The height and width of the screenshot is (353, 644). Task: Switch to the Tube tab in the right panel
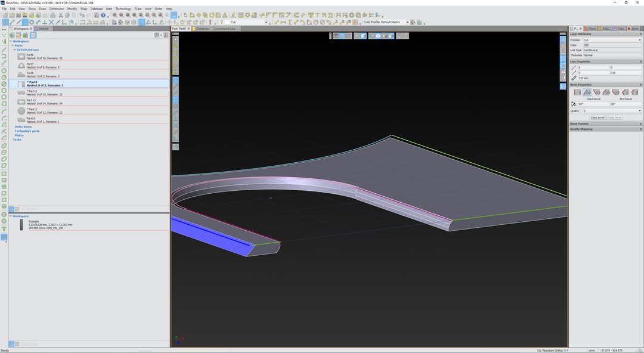618,29
